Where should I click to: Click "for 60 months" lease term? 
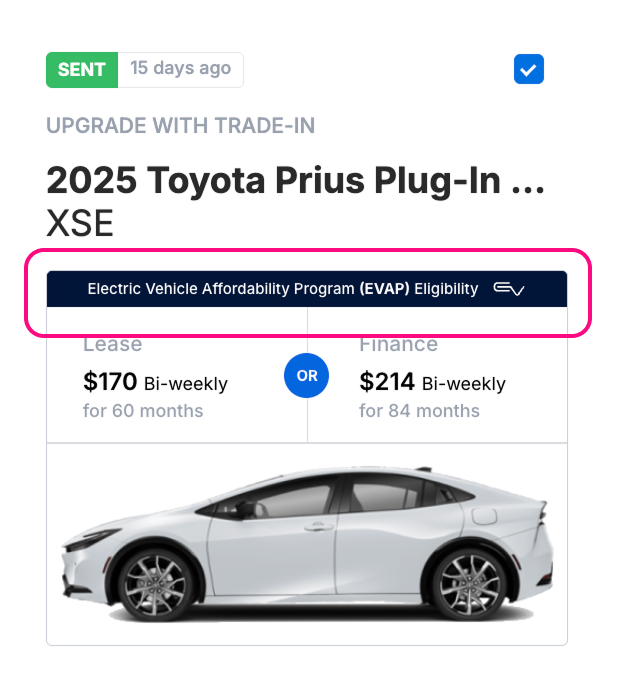pyautogui.click(x=143, y=411)
